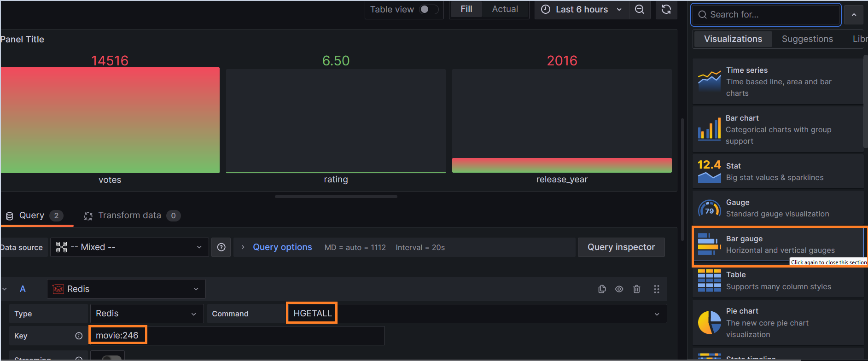Open the Suggestions tab
Viewport: 868px width, 361px height.
pyautogui.click(x=807, y=39)
